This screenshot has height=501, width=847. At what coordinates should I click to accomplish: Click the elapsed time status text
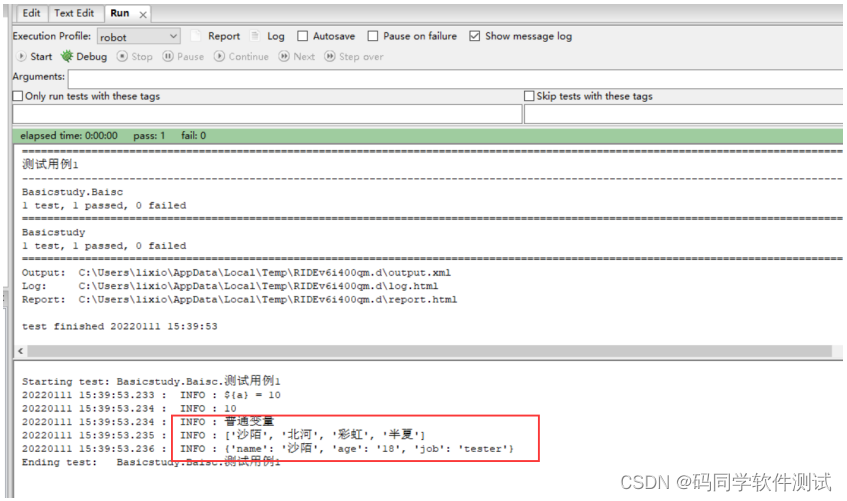coord(69,136)
